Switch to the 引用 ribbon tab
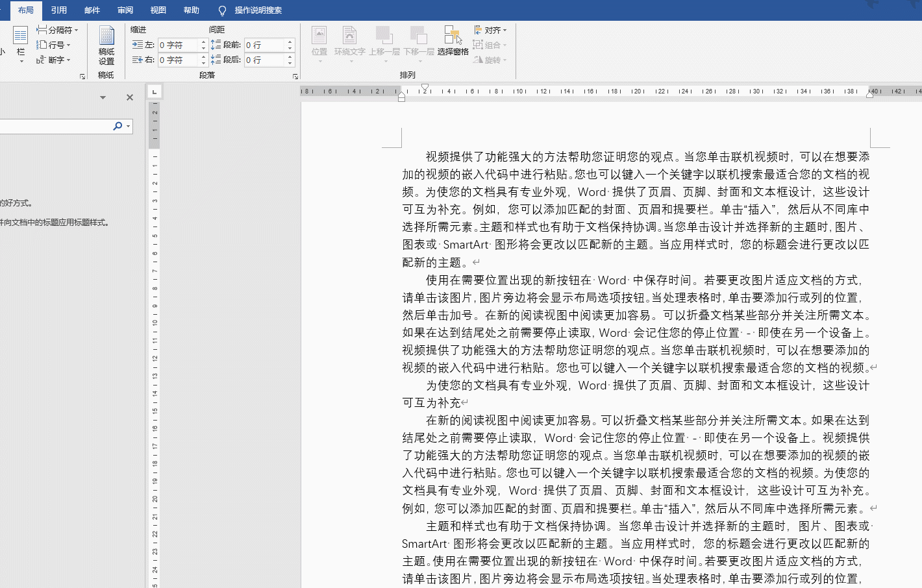Viewport: 922px width, 588px height. pyautogui.click(x=59, y=10)
